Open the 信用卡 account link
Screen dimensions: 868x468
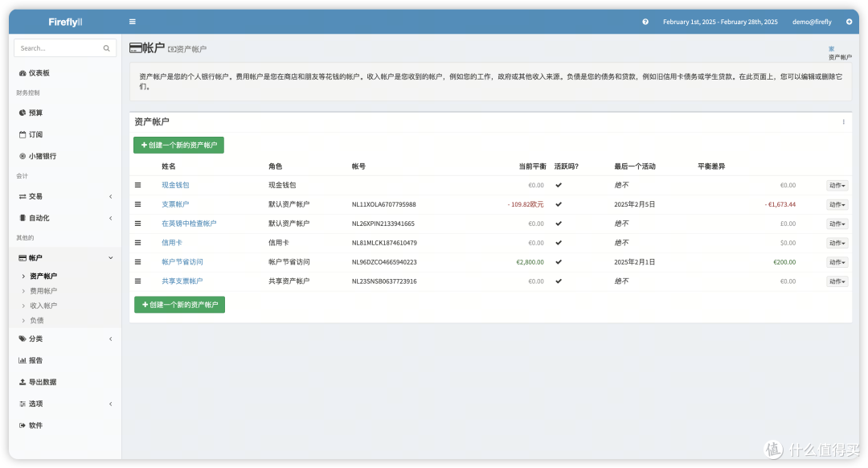[x=172, y=243]
